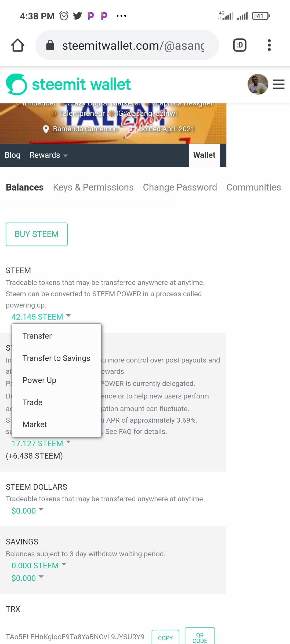
Task: Click the Steemit wallet logo
Action: [x=68, y=85]
